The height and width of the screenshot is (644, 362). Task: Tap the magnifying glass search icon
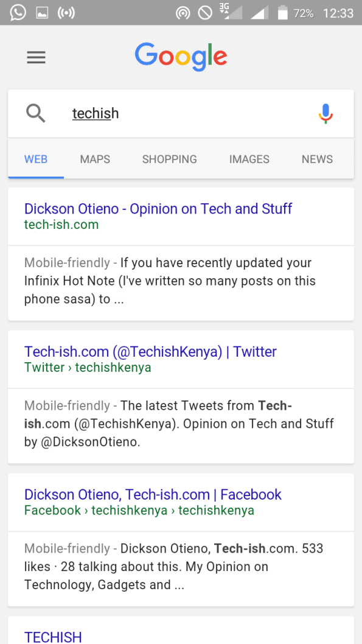click(36, 113)
